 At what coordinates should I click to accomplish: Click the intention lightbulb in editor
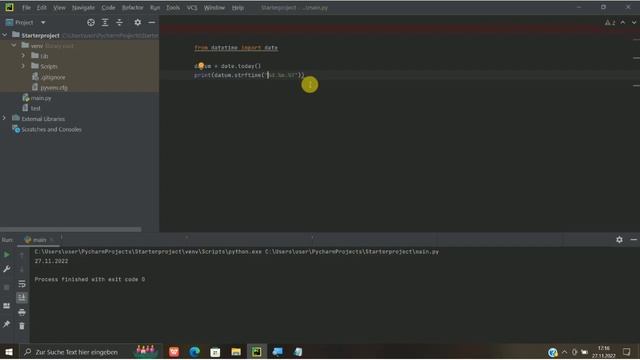tap(201, 65)
